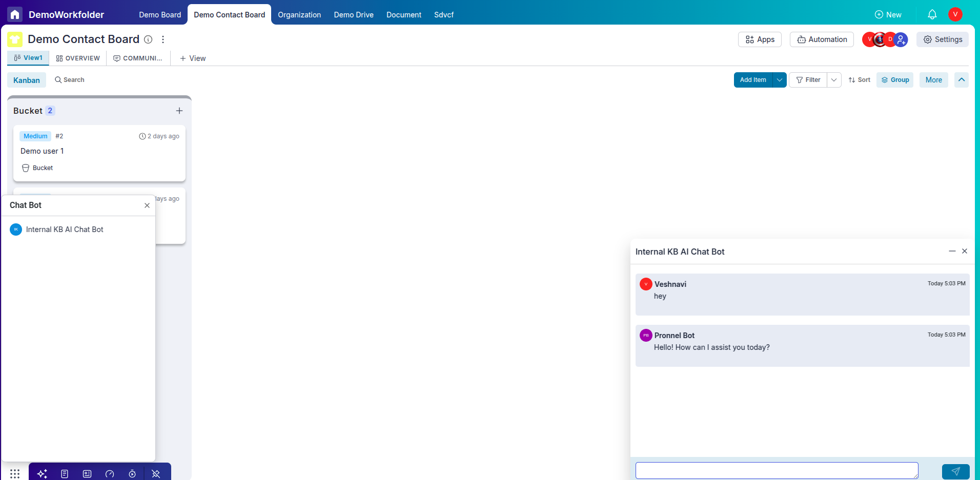The width and height of the screenshot is (980, 480).
Task: Open the stopwatch timer icon in bottom toolbar
Action: pos(132,474)
